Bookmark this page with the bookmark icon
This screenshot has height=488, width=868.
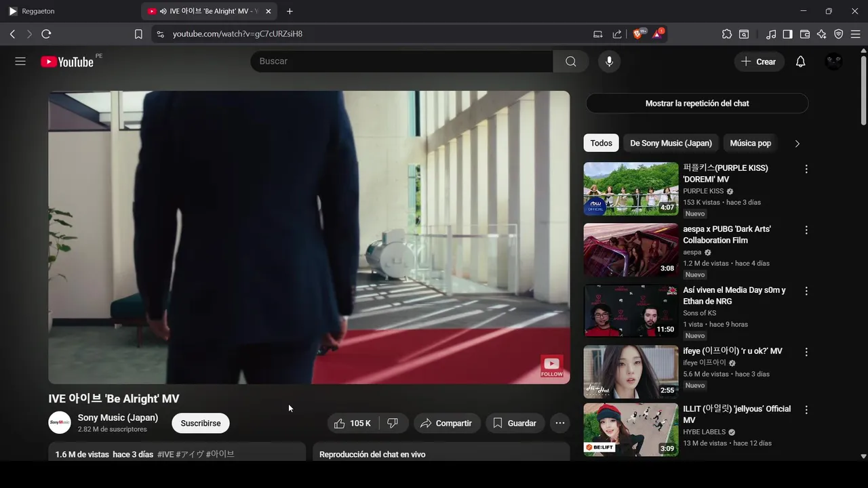(x=138, y=34)
